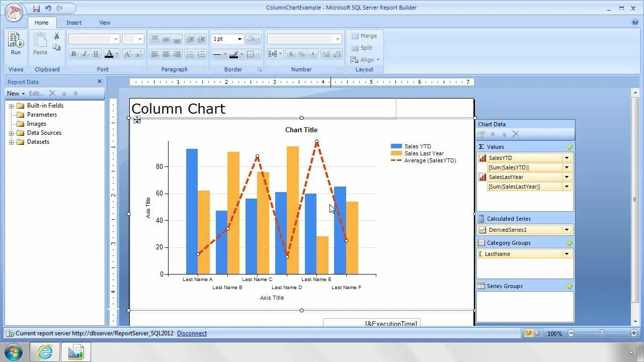Viewport: 644px width, 362px height.
Task: Run the report from the Views group
Action: (16, 44)
